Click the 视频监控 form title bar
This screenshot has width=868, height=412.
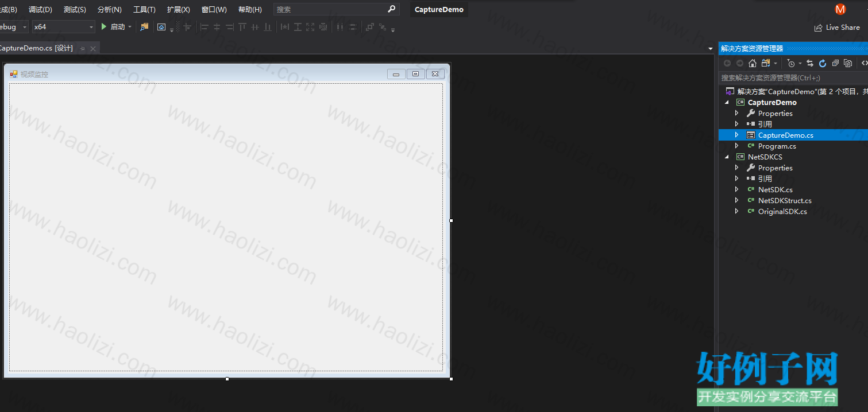227,73
